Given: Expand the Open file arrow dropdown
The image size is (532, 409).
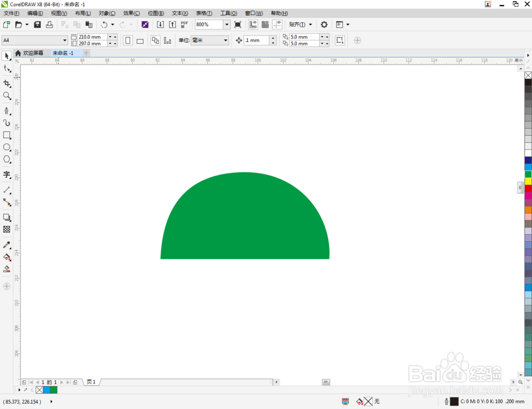Looking at the screenshot, I should coord(27,24).
